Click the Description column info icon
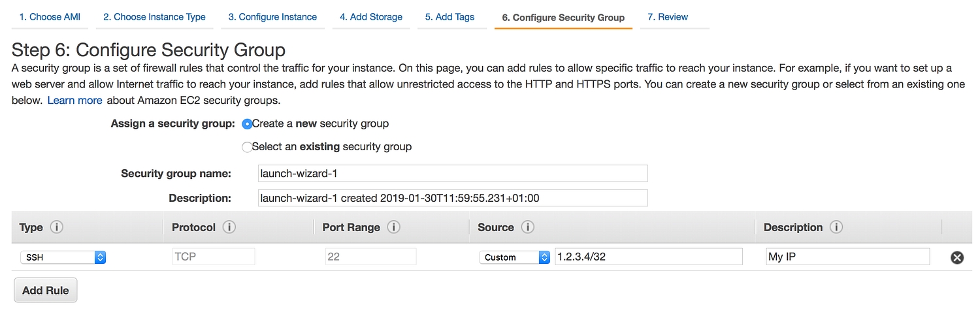The width and height of the screenshot is (980, 322). point(836,227)
